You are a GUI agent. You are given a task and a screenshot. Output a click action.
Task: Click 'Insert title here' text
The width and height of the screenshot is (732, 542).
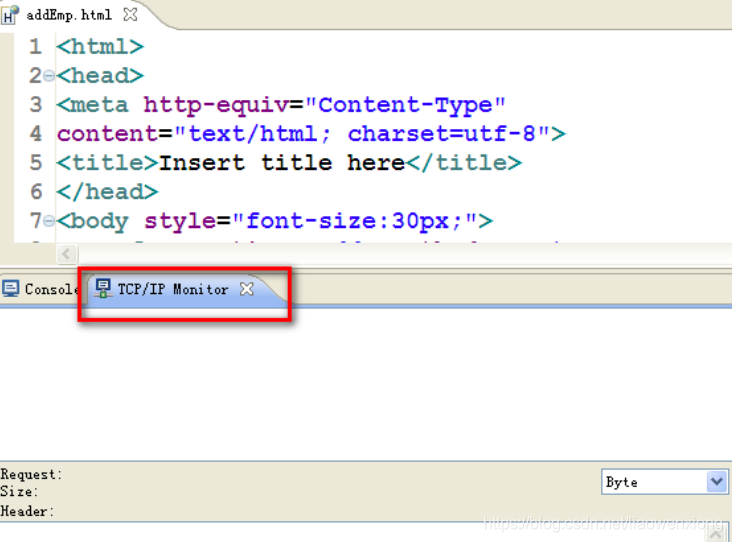pos(282,163)
